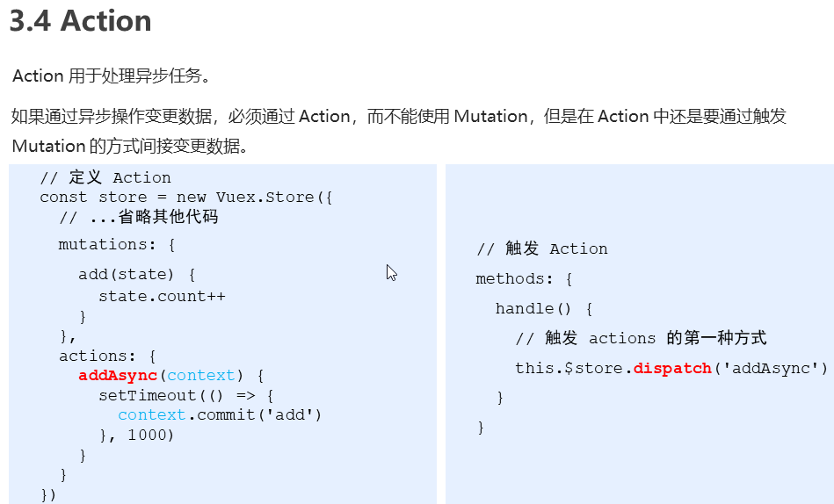Click the "actions: {" code line
The width and height of the screenshot is (834, 504).
click(107, 356)
